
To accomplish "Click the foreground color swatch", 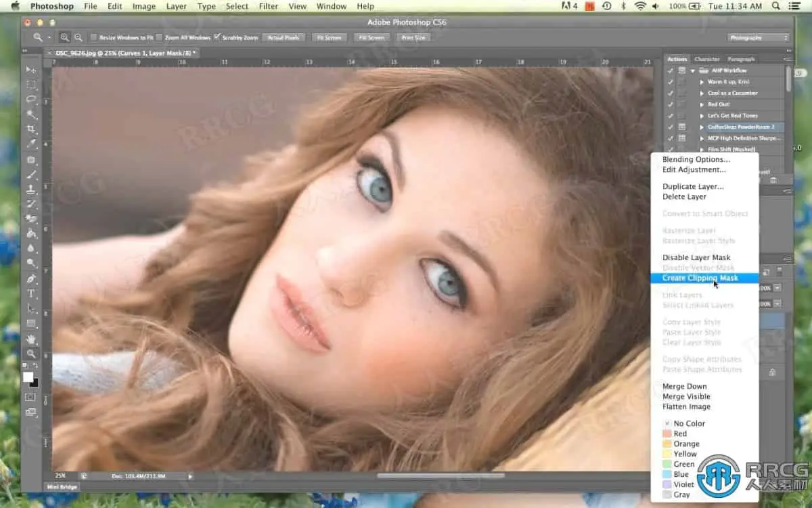I will [28, 377].
